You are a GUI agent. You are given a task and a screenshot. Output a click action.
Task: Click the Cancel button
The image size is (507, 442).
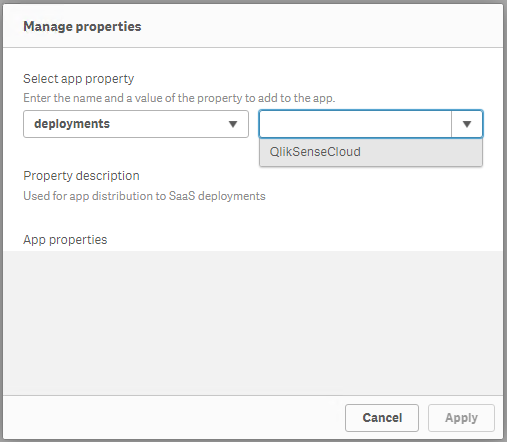click(x=382, y=418)
